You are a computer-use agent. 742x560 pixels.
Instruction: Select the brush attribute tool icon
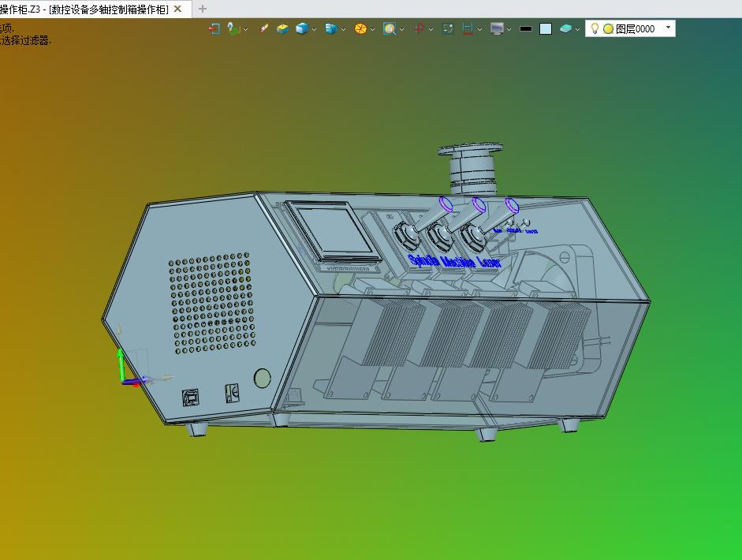click(x=263, y=29)
